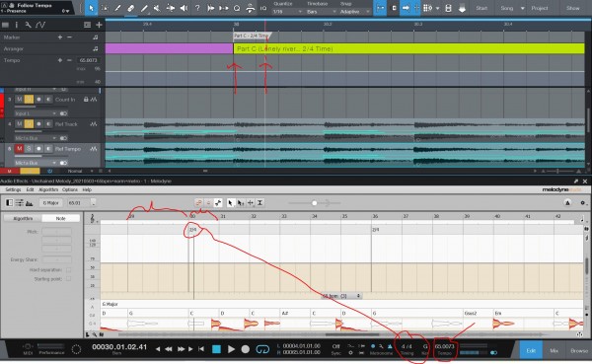Select the Paint (pencil) tool
This screenshot has width=592, height=364.
pos(144,8)
